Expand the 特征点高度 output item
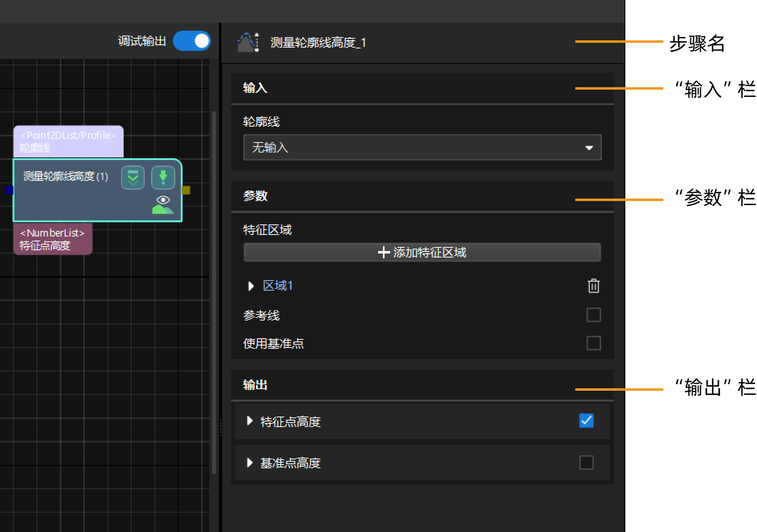 tap(250, 421)
